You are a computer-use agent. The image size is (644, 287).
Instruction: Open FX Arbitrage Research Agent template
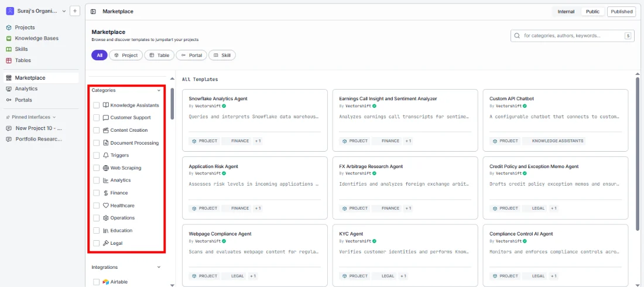(x=405, y=188)
